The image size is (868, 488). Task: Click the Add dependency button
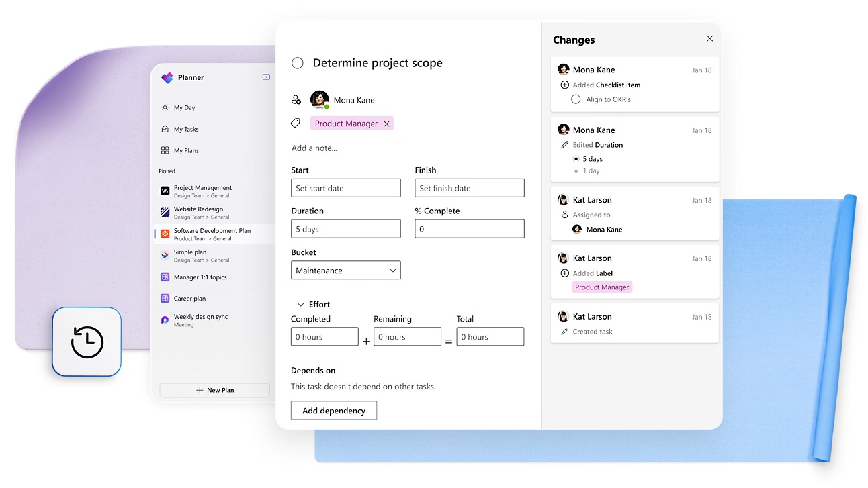click(x=334, y=411)
